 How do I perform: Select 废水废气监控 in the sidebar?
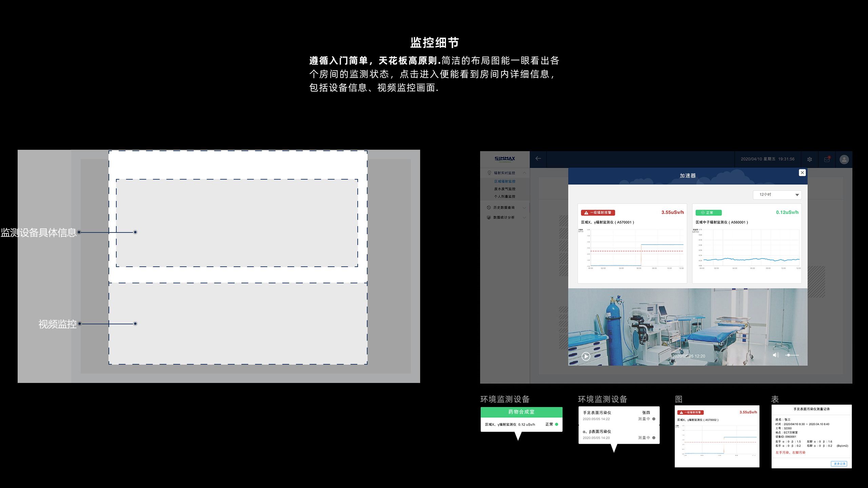(x=505, y=189)
